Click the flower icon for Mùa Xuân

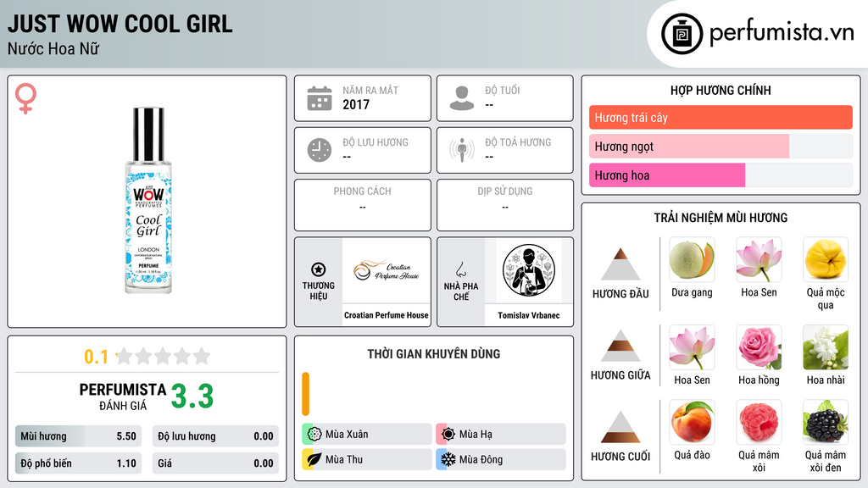point(314,434)
